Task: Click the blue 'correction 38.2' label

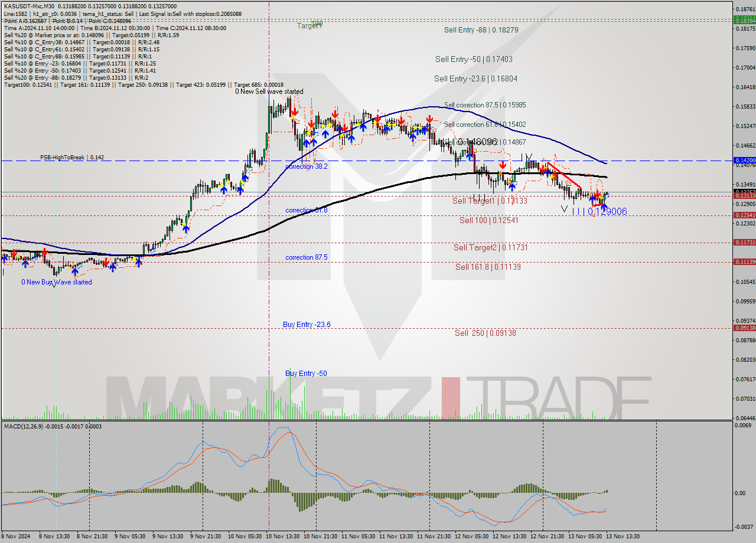Action: tap(306, 167)
